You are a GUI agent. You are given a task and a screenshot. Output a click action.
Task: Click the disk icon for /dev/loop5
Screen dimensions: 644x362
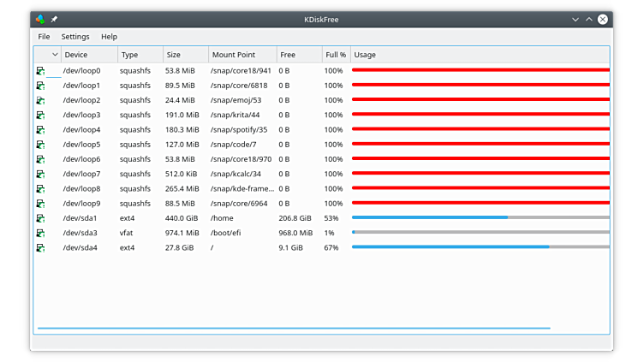coord(40,145)
